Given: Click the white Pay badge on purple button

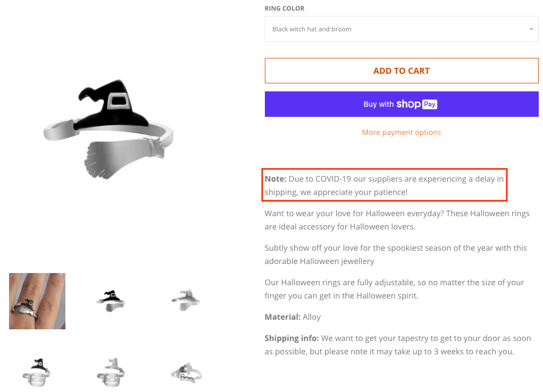Looking at the screenshot, I should click(x=429, y=104).
